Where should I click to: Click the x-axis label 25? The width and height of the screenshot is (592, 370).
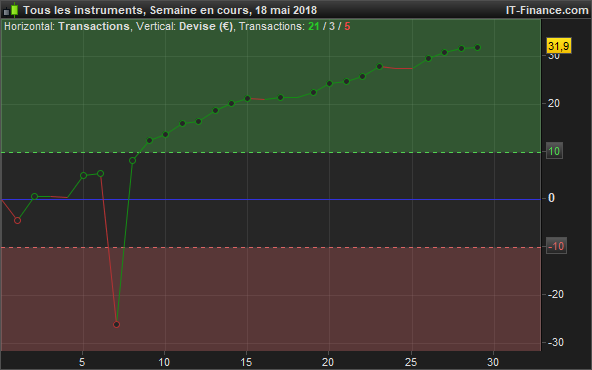click(411, 362)
